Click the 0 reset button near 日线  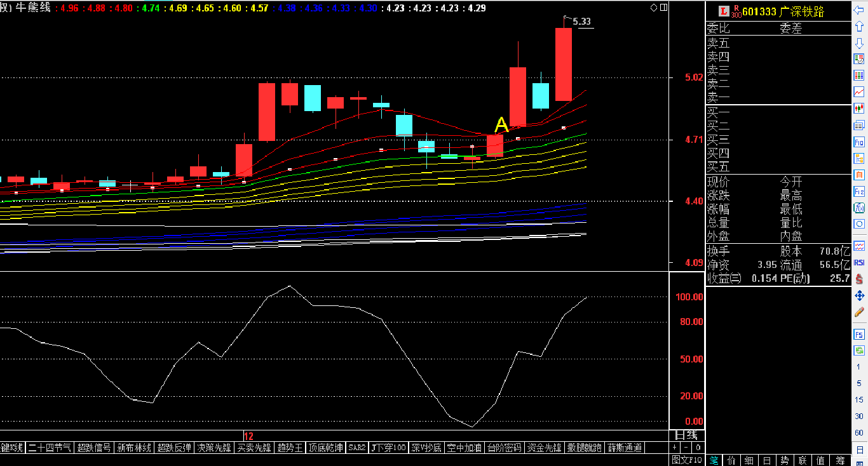698,448
